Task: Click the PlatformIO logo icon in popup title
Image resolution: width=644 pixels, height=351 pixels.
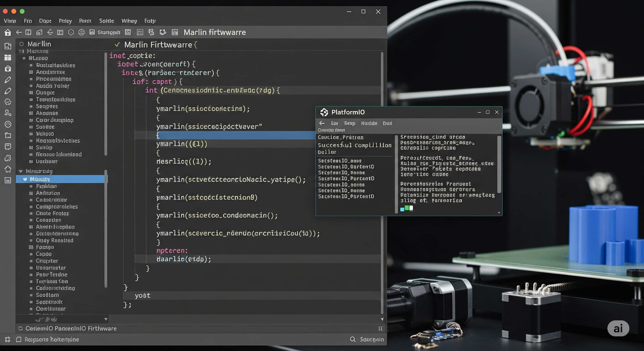Action: tap(324, 112)
